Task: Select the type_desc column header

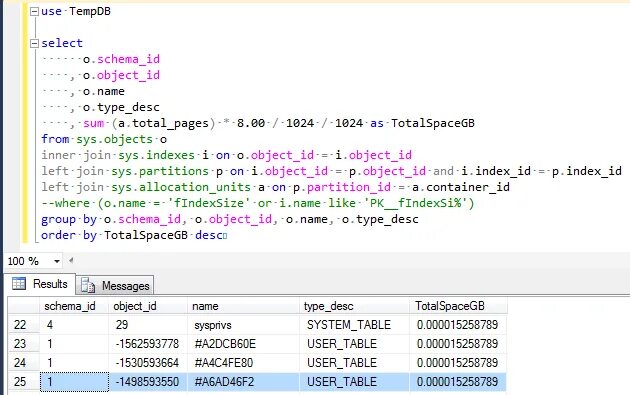Action: coord(354,306)
